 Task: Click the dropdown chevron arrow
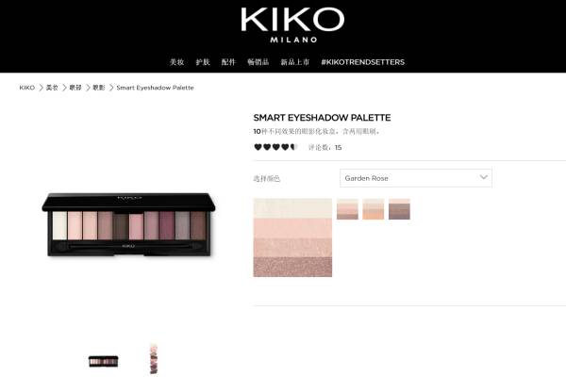[x=483, y=177]
